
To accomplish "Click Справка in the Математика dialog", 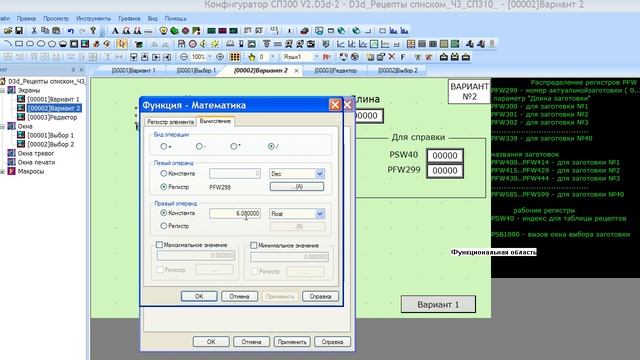I will click(x=320, y=296).
